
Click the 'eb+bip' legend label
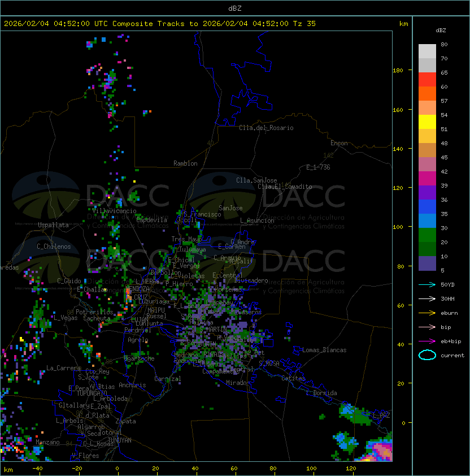coord(451,341)
